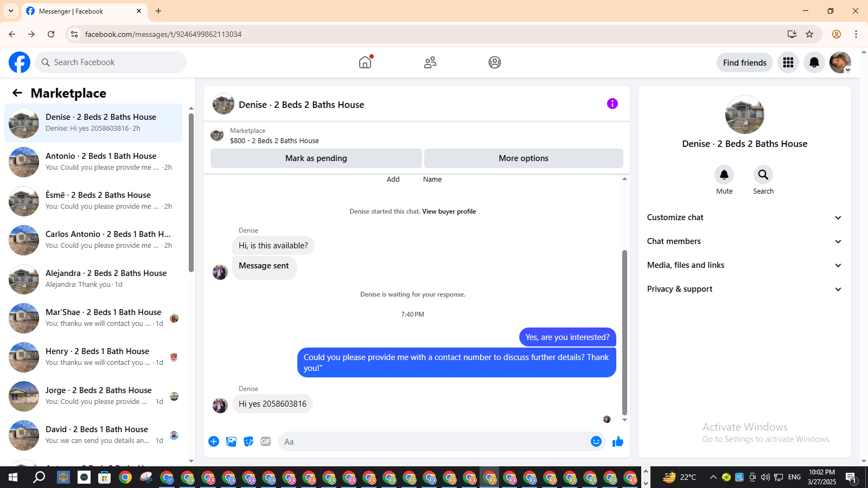Viewport: 868px width, 488px height.
Task: Open the Notifications bell icon
Action: coord(814,62)
